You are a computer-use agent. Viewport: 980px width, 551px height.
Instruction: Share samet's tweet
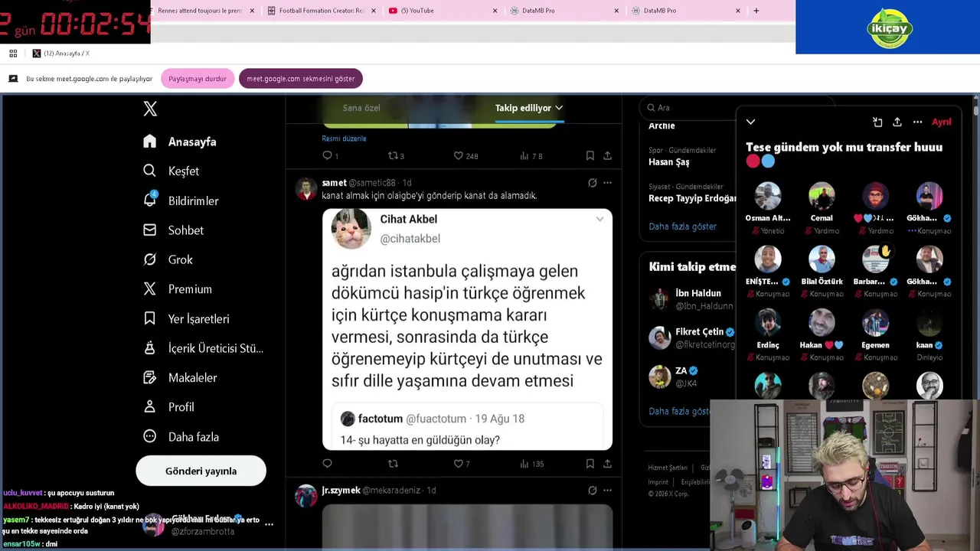pyautogui.click(x=607, y=464)
